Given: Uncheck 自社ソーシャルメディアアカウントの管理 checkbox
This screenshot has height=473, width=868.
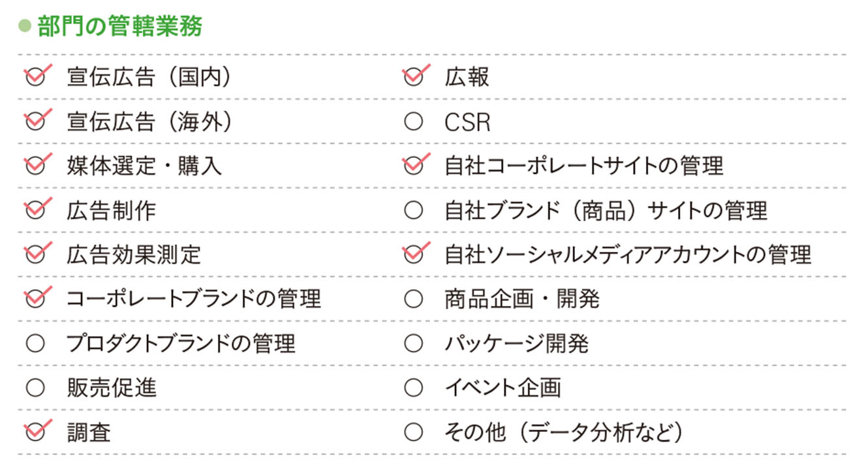Looking at the screenshot, I should click(x=414, y=254).
